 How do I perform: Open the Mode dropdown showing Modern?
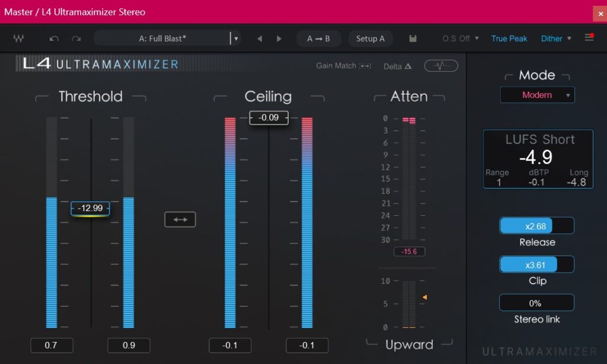(537, 95)
